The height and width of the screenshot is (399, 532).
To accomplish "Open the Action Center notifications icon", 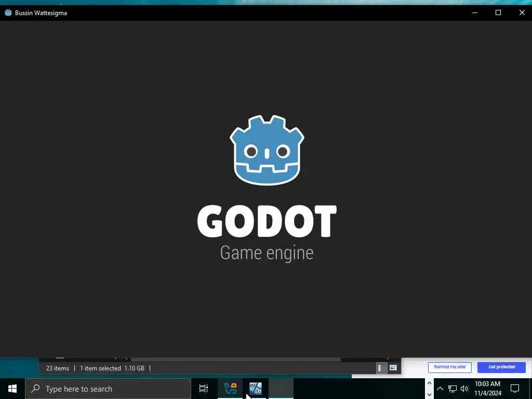I will pyautogui.click(x=515, y=389).
